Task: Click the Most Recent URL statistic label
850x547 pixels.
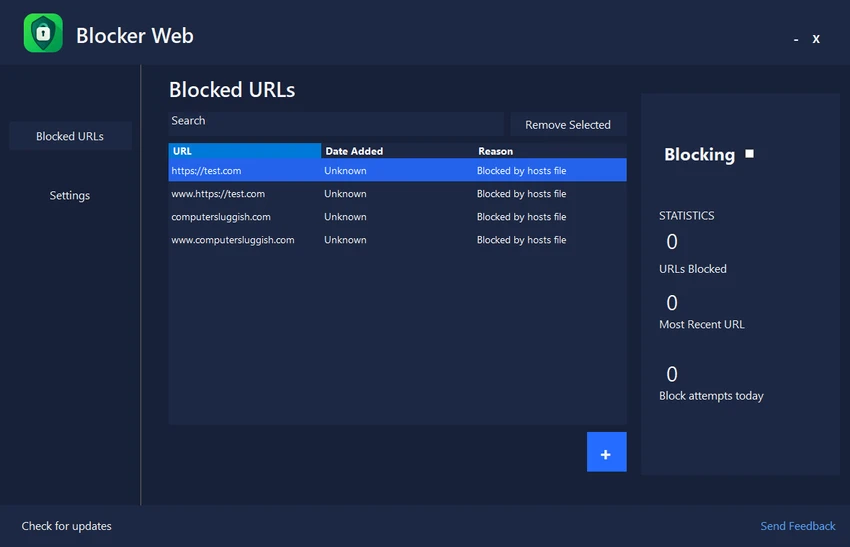Action: (x=701, y=324)
